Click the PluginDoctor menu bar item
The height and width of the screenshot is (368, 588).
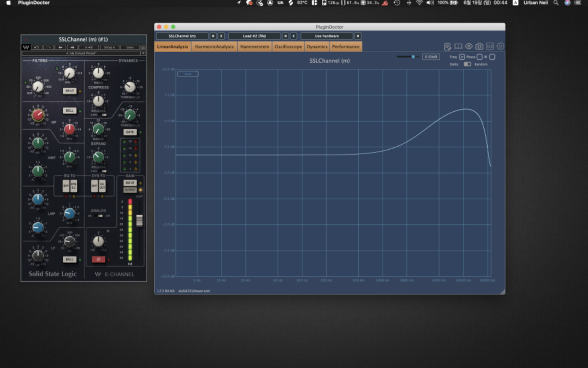(x=34, y=3)
